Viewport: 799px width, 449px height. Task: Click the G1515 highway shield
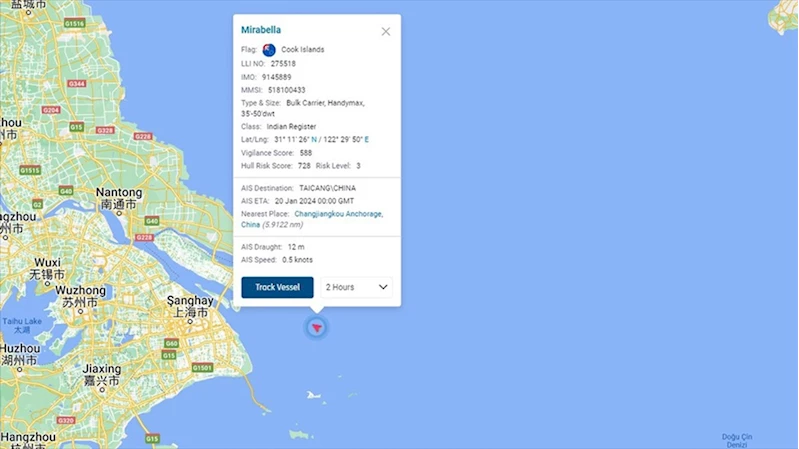30,171
